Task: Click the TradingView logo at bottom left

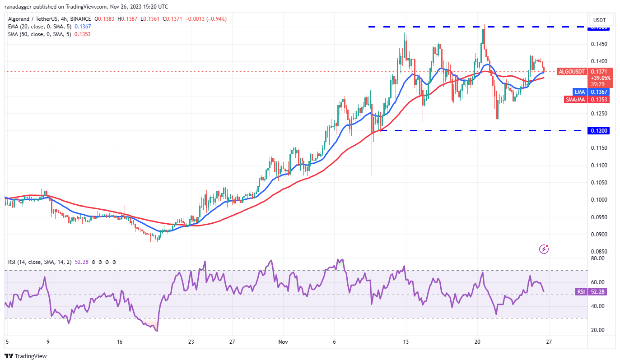Action: (26, 356)
